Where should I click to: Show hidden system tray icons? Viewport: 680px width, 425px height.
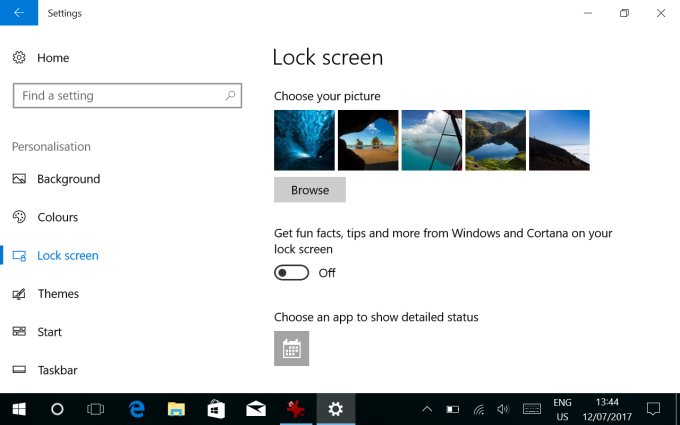tap(427, 409)
